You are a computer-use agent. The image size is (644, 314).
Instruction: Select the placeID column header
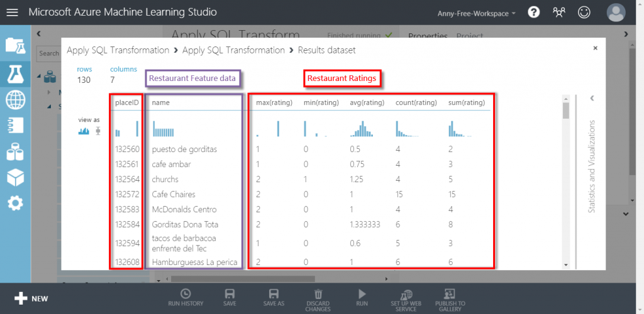(x=126, y=102)
